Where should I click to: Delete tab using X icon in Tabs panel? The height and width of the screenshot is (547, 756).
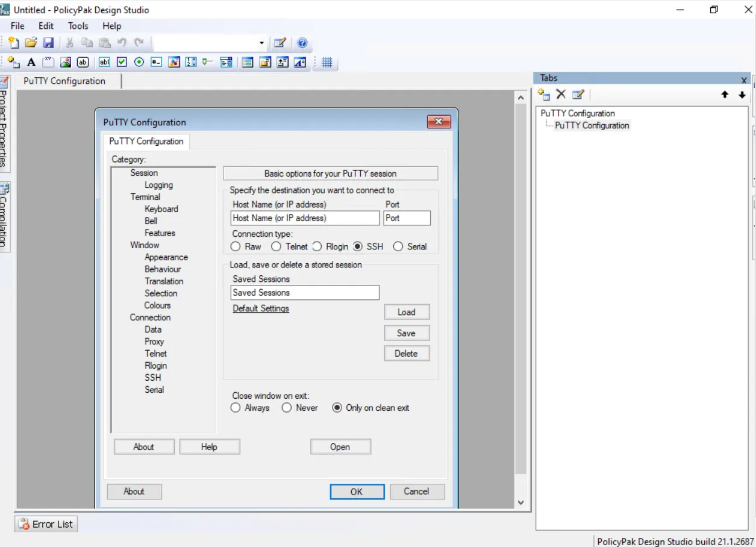(x=561, y=95)
